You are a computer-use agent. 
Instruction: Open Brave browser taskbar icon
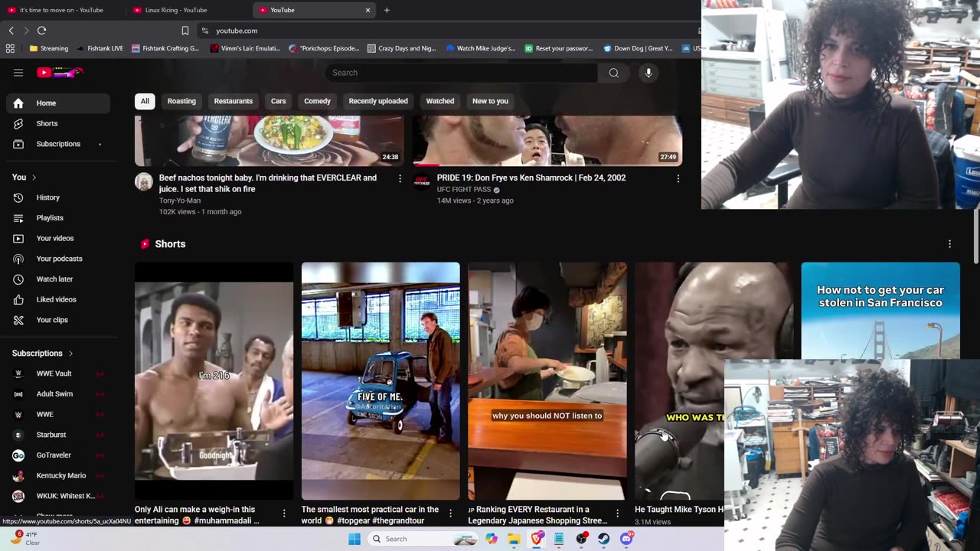click(x=537, y=539)
